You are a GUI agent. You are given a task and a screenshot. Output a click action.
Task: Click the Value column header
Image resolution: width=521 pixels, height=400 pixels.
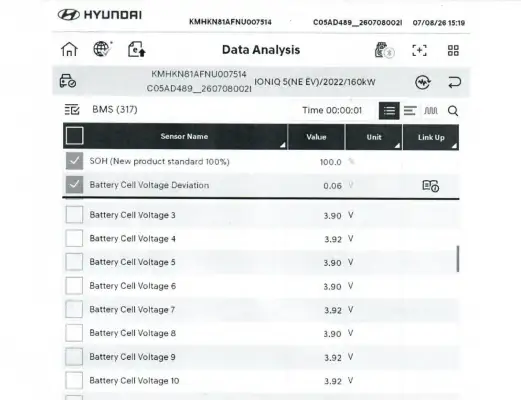(316, 137)
